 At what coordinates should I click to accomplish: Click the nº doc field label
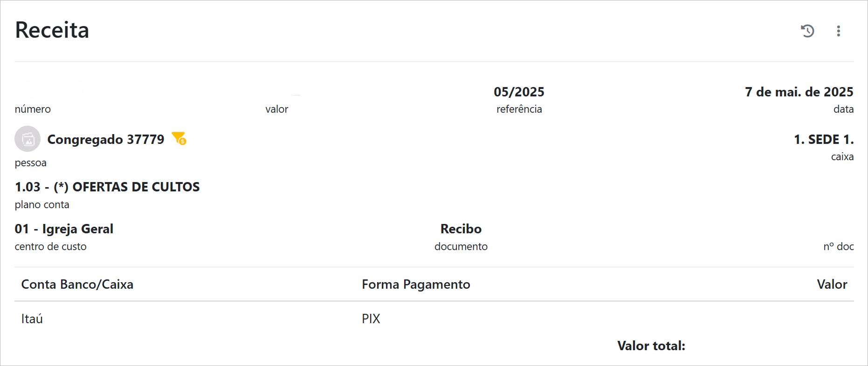point(838,246)
